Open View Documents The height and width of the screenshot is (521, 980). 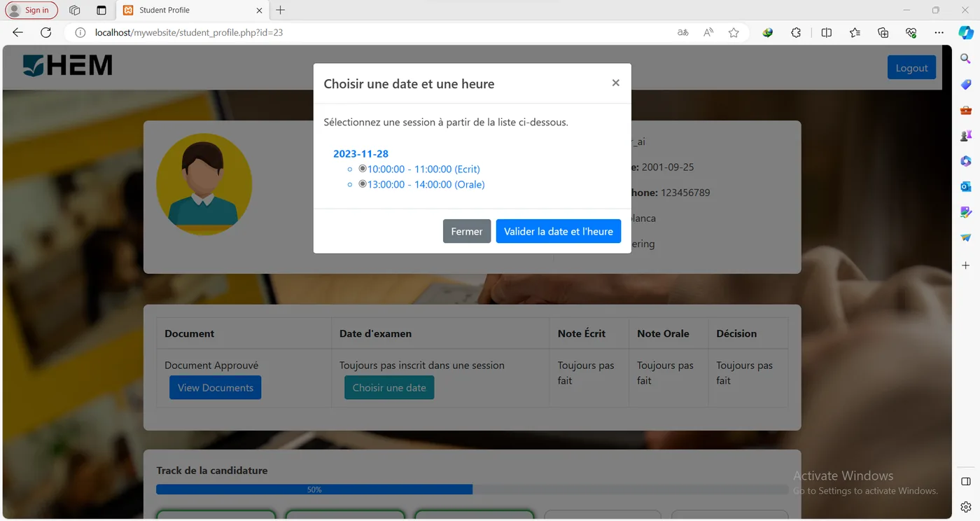pyautogui.click(x=216, y=387)
